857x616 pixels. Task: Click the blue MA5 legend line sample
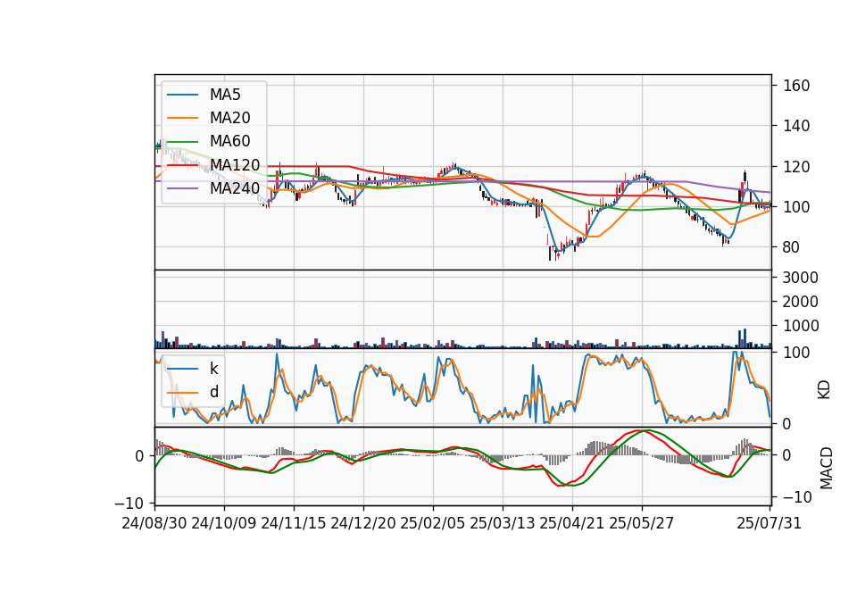tap(182, 96)
